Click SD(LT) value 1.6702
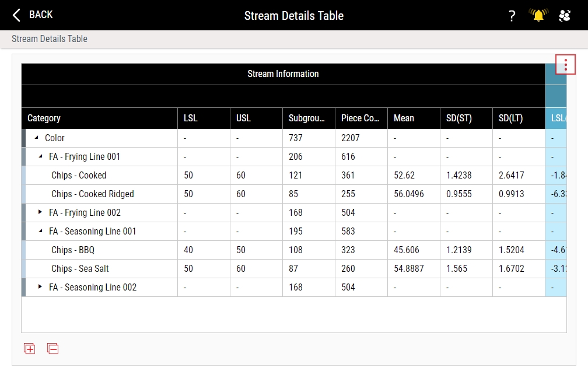This screenshot has height=378, width=588. click(512, 268)
